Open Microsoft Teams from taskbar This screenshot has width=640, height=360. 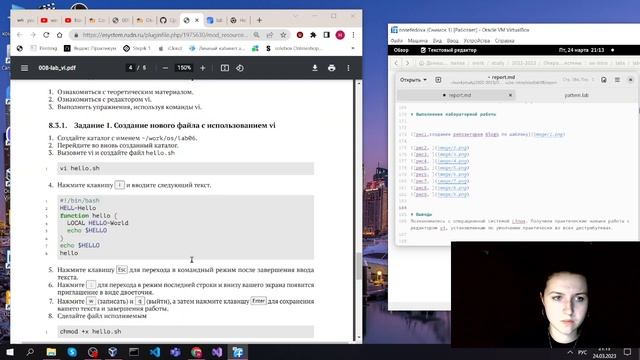coord(176,352)
